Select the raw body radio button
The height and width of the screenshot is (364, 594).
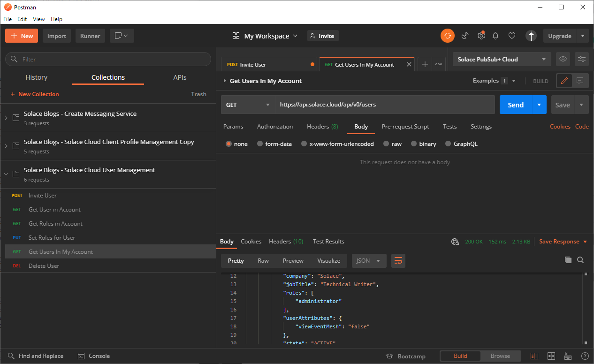tap(386, 144)
